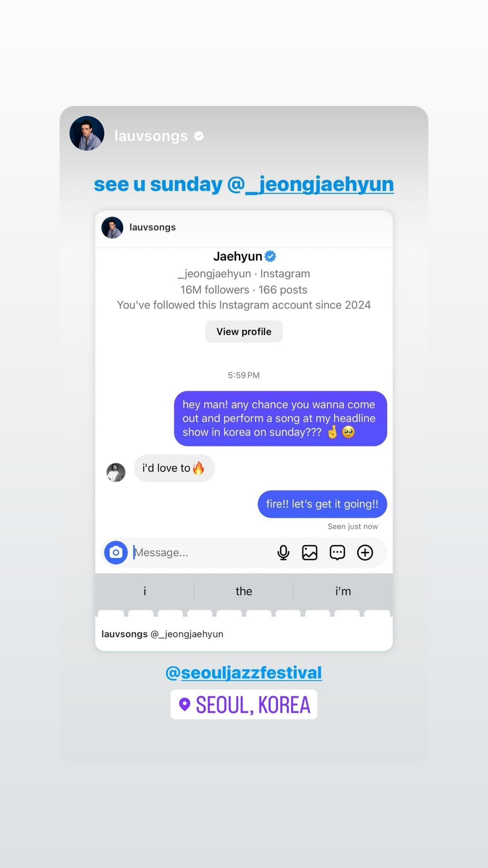Tap the Seoul, Korea location sticker
The height and width of the screenshot is (868, 488).
244,704
